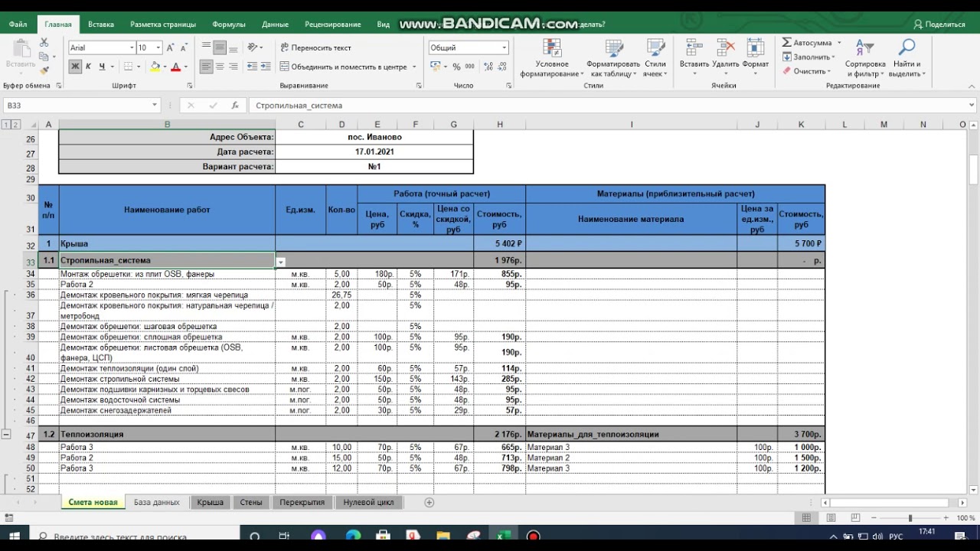The image size is (980, 551).
Task: Open Сортировка и фильтр
Action: point(865,59)
